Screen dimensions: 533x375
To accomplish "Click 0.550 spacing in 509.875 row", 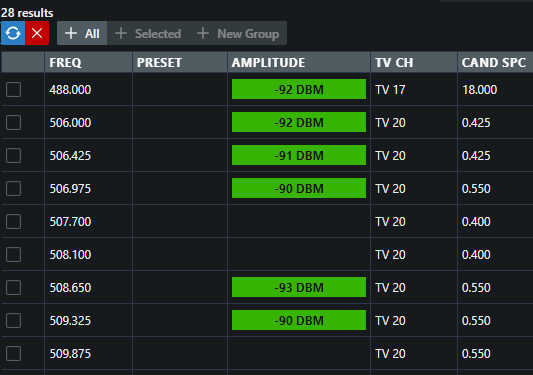I will [476, 354].
